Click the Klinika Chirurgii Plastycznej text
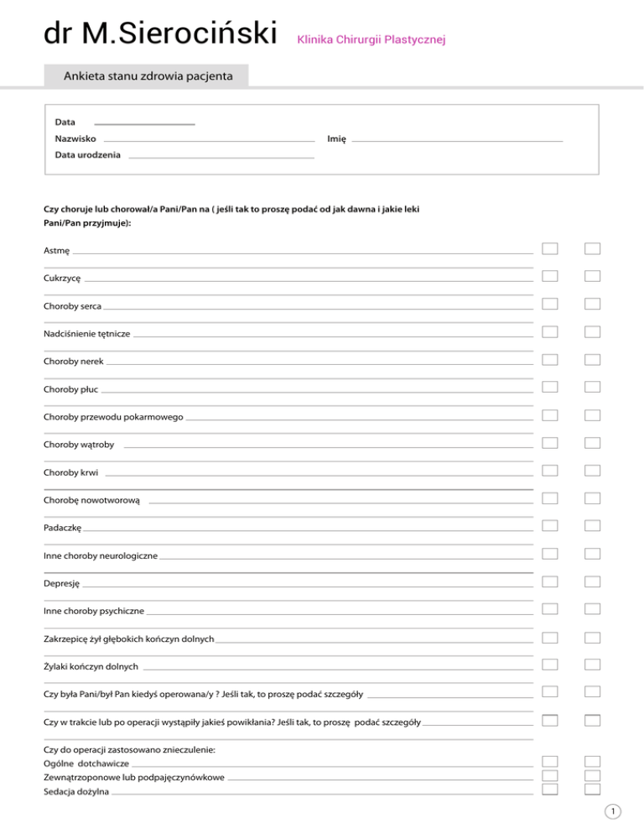 point(371,39)
